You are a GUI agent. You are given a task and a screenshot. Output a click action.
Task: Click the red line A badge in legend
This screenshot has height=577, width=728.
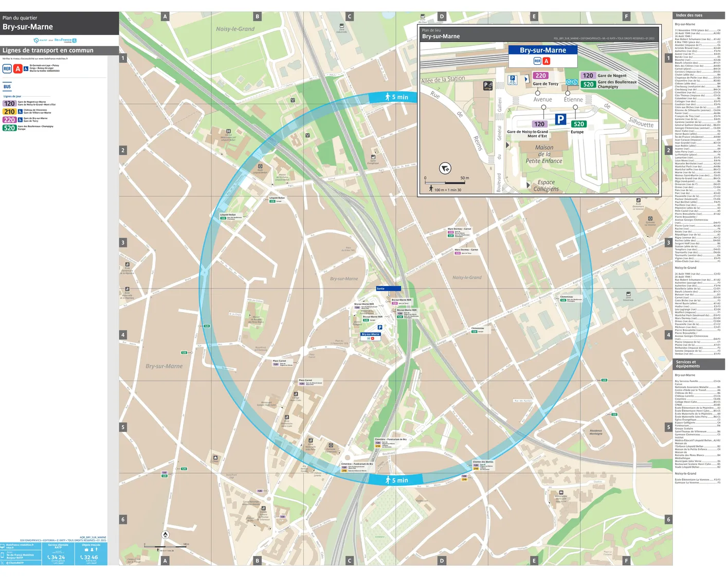coord(18,68)
